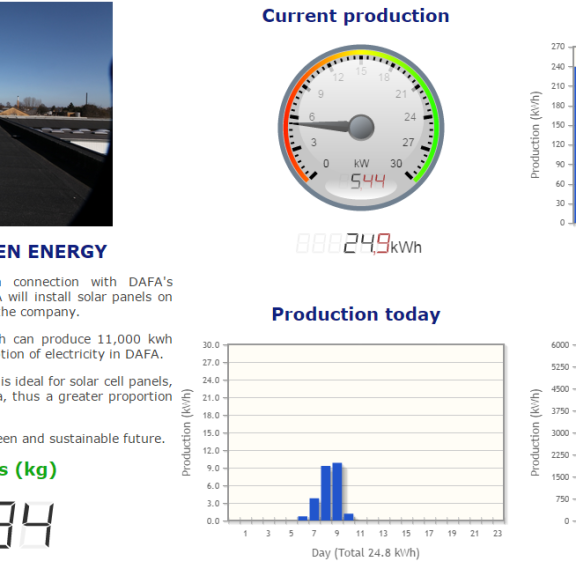The height and width of the screenshot is (576, 576).
Task: Click the y-axis 30.0 tick label
Action: pyautogui.click(x=211, y=345)
